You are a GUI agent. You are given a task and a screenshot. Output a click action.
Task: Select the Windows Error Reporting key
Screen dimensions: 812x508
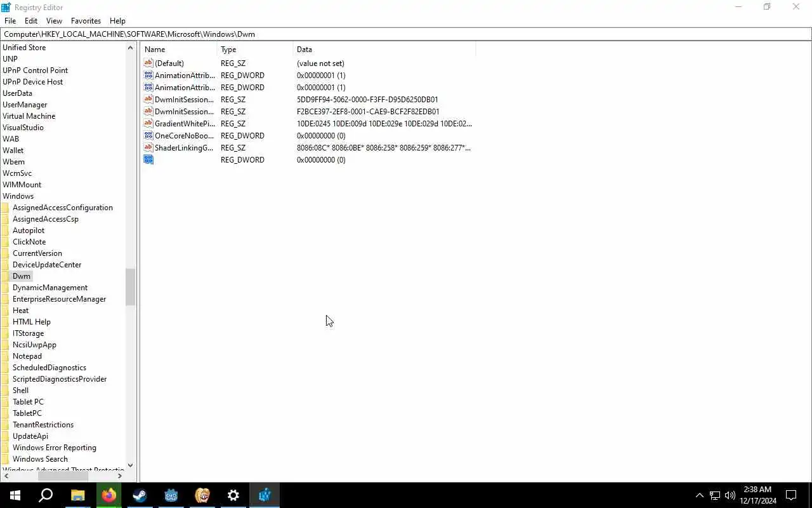point(55,447)
